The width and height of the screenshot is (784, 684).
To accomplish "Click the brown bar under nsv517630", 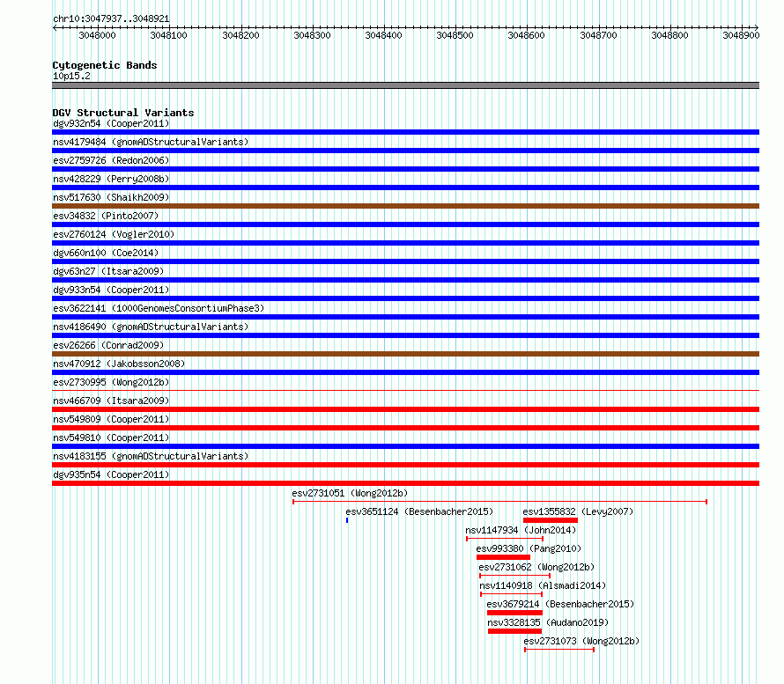I will pos(405,206).
